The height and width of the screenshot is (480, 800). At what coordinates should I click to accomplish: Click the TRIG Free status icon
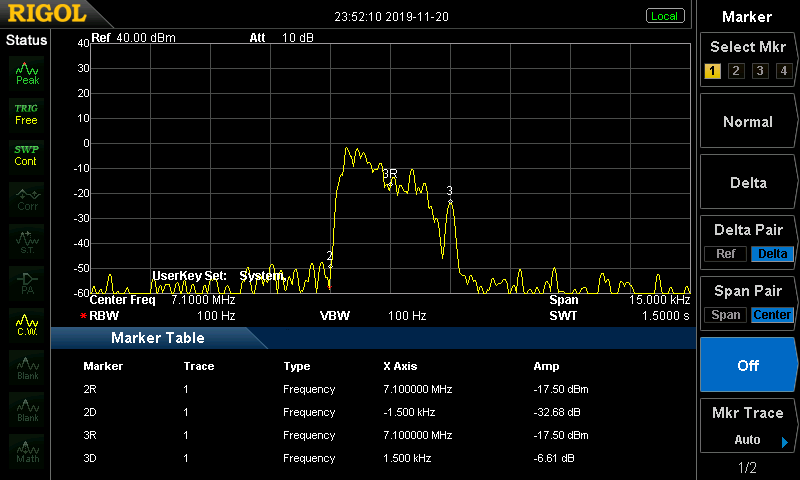[26, 113]
